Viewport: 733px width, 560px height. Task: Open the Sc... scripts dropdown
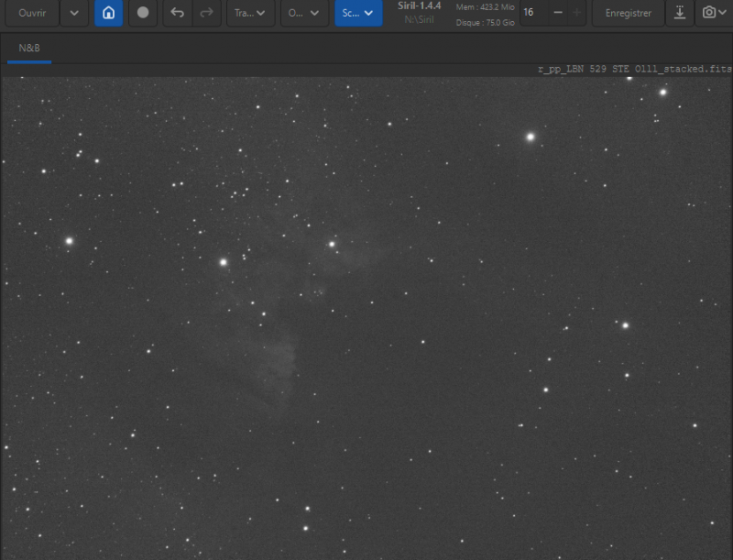point(358,13)
